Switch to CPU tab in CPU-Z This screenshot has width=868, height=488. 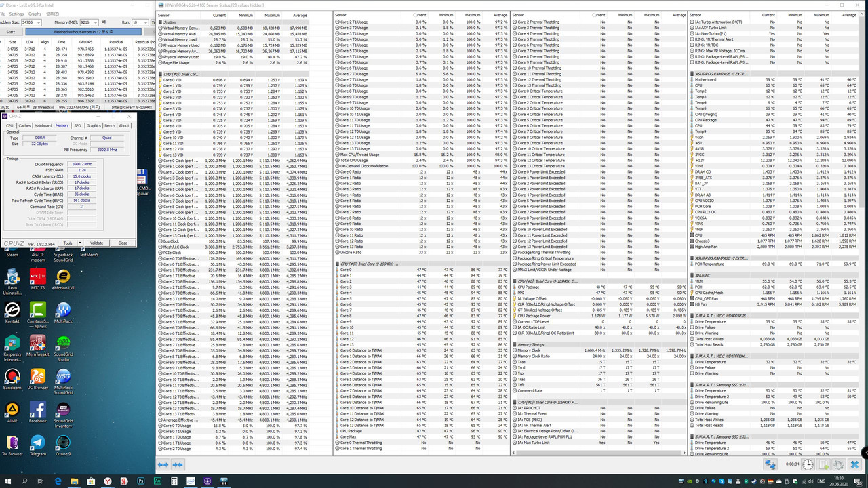click(9, 125)
